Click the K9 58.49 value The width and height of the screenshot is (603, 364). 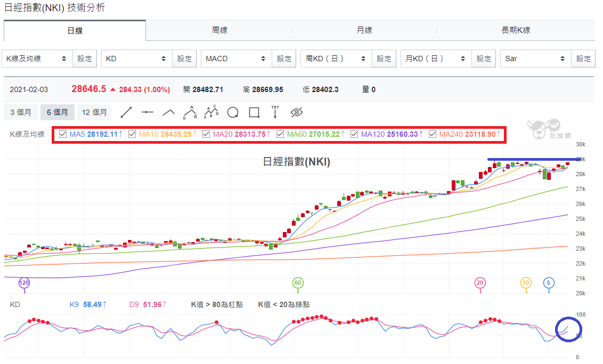point(88,304)
